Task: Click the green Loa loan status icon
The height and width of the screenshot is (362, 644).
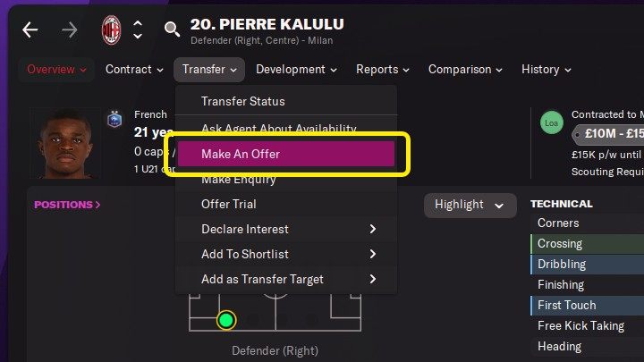Action: pos(552,123)
